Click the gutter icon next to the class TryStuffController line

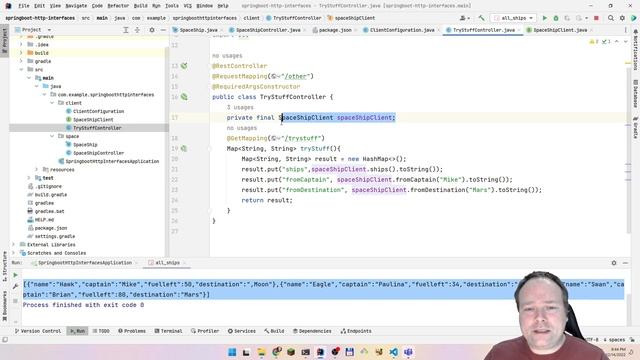(x=184, y=97)
